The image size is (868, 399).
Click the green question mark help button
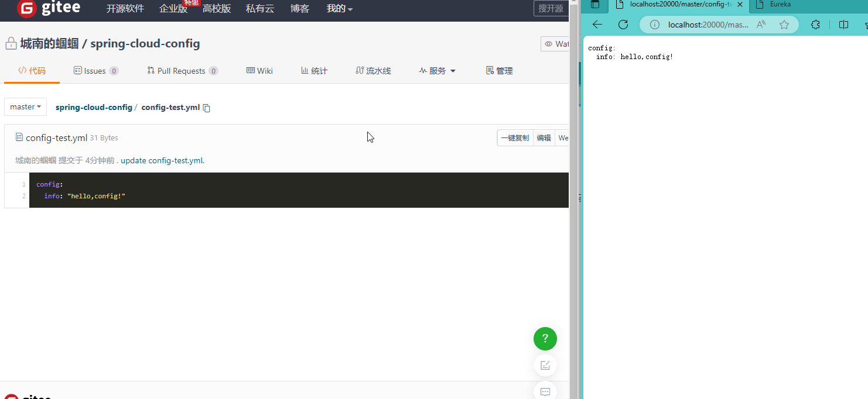[x=545, y=338]
